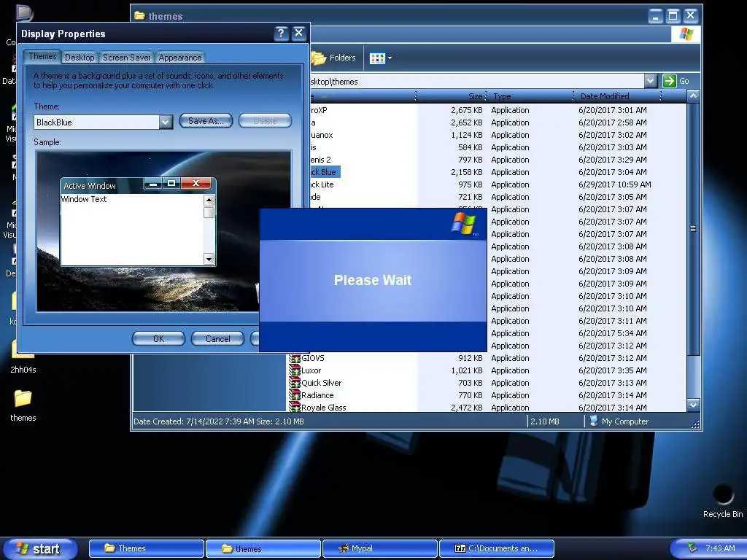Switch to Mypal in the taskbar

point(379,548)
